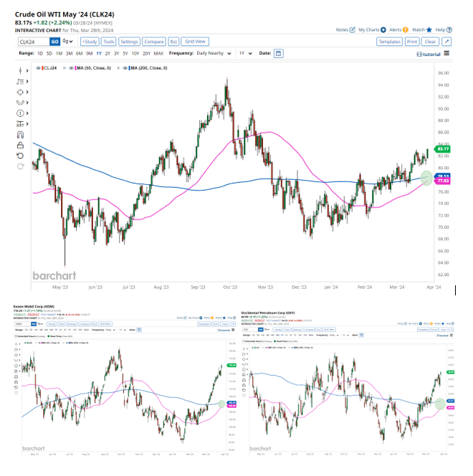Viewport: 473px width, 476px height.
Task: Click the GO button in CLK24 chart
Action: click(54, 42)
